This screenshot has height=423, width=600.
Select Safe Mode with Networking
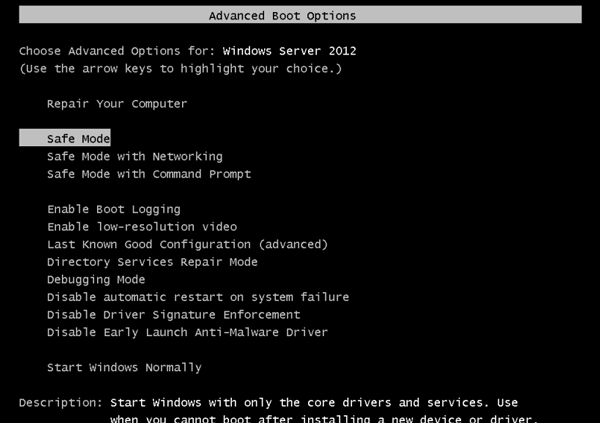coord(135,157)
